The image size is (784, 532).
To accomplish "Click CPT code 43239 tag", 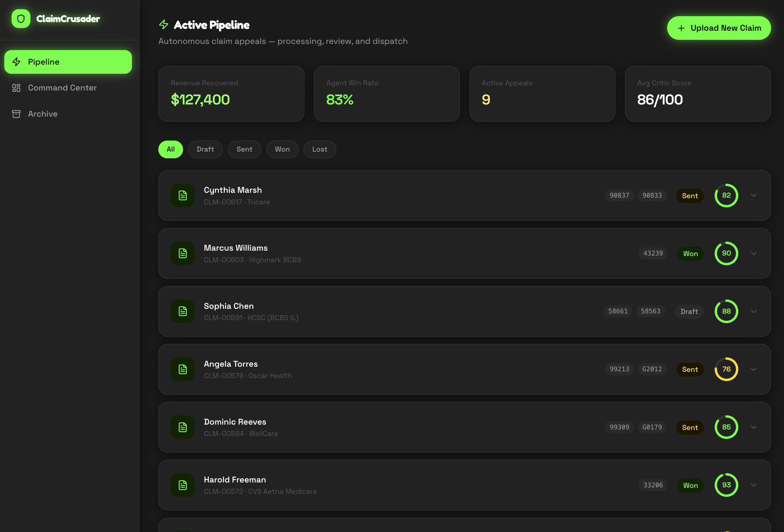I will 653,253.
